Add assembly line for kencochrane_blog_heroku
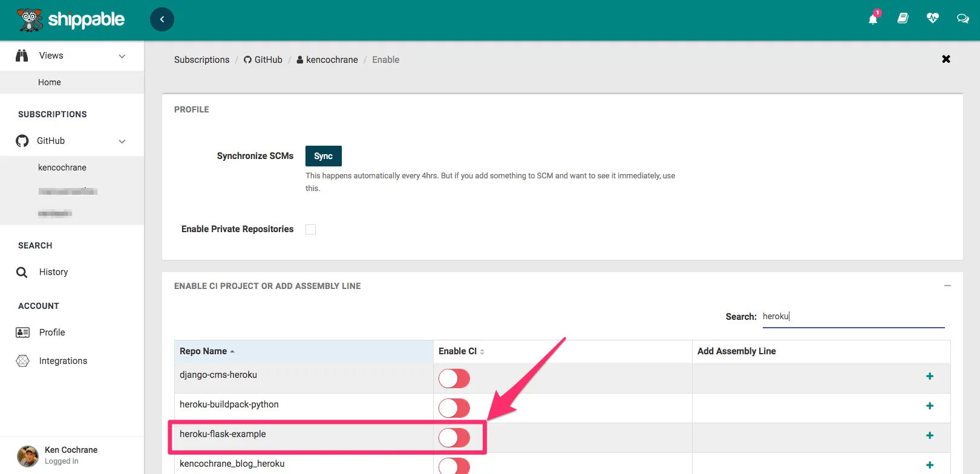This screenshot has width=980, height=474. pyautogui.click(x=930, y=465)
